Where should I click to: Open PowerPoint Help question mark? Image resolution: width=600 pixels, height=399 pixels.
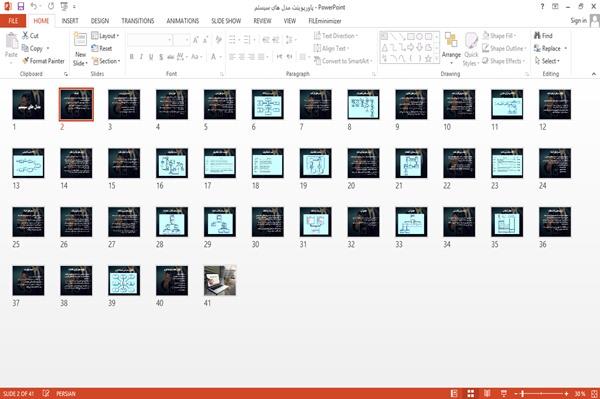tap(542, 7)
